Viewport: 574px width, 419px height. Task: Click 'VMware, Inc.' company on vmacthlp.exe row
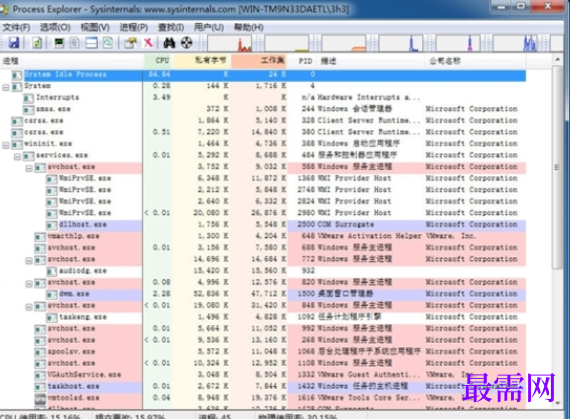click(x=451, y=236)
